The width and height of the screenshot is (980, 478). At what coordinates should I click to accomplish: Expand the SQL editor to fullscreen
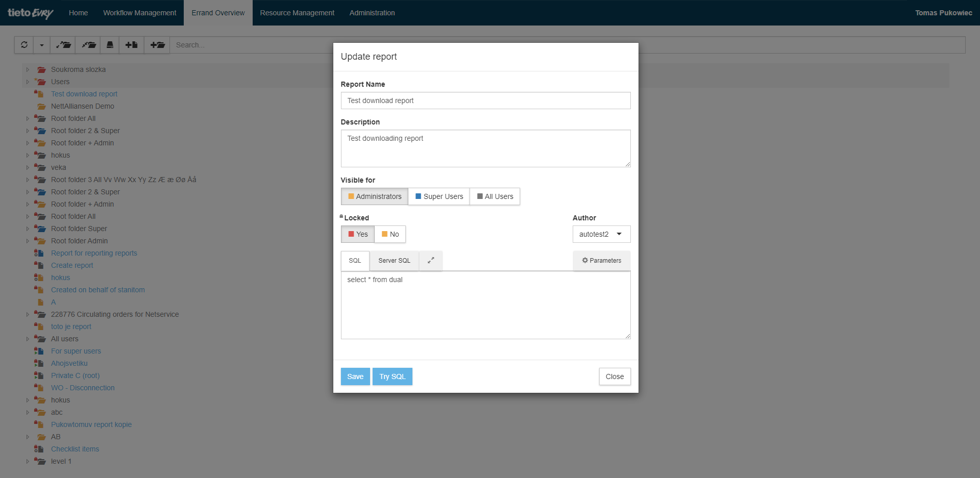(x=431, y=260)
